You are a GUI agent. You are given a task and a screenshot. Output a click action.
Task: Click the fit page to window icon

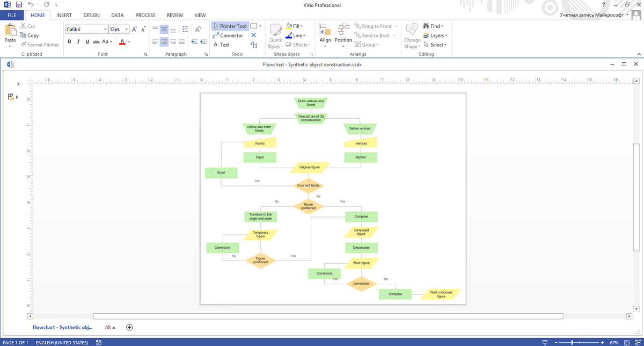coord(626,342)
